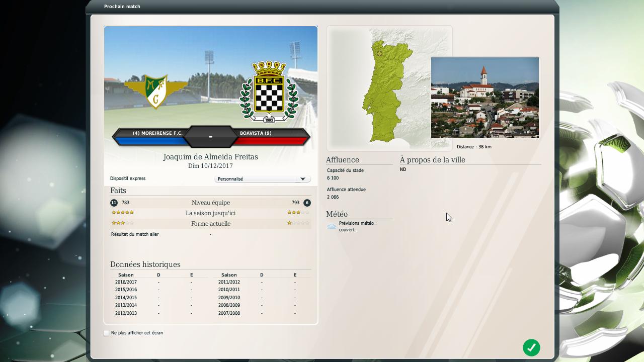
Task: Click the 2010/2011 season row
Action: pos(262,290)
